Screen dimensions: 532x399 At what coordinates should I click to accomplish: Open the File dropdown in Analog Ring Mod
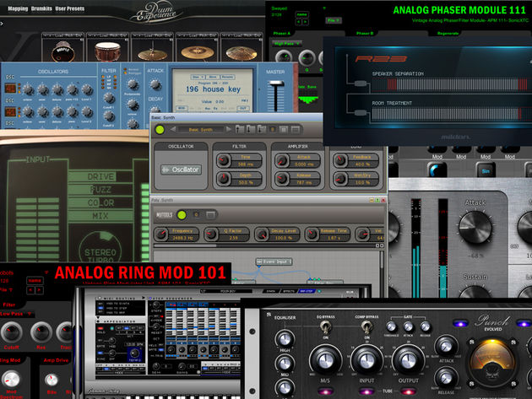pyautogui.click(x=7, y=290)
